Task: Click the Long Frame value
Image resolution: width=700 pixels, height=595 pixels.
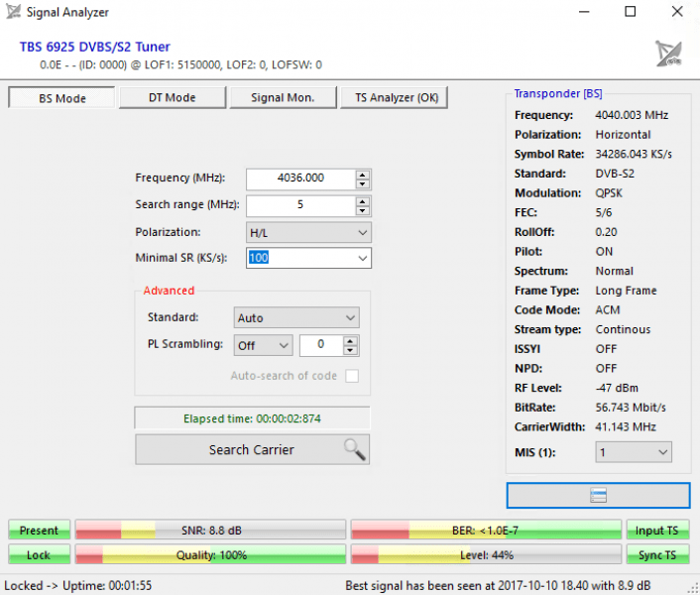Action: point(626,291)
